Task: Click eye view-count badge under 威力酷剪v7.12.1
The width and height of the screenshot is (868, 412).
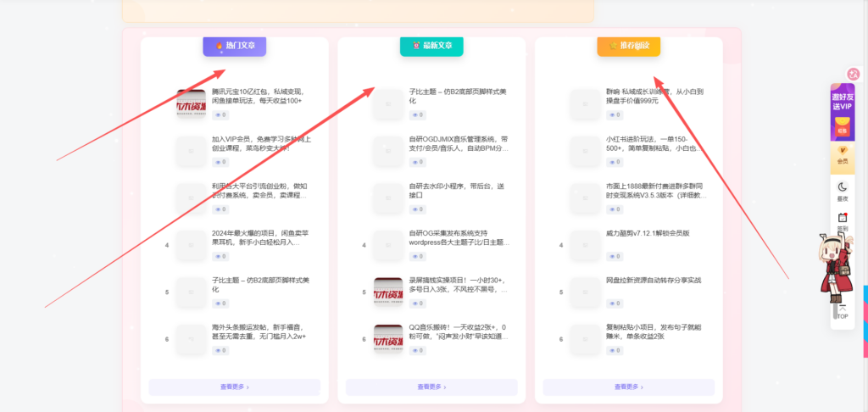Action: 615,256
